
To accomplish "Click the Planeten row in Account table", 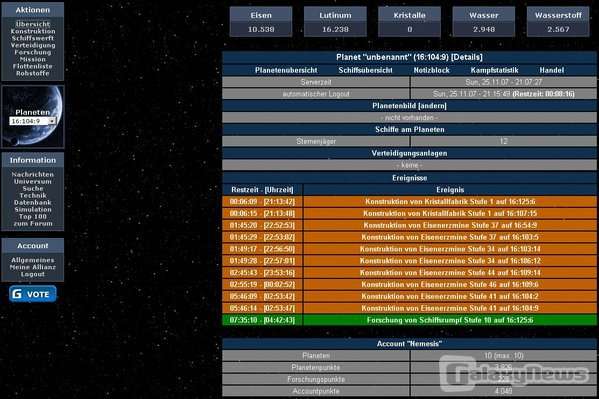I will 410,355.
